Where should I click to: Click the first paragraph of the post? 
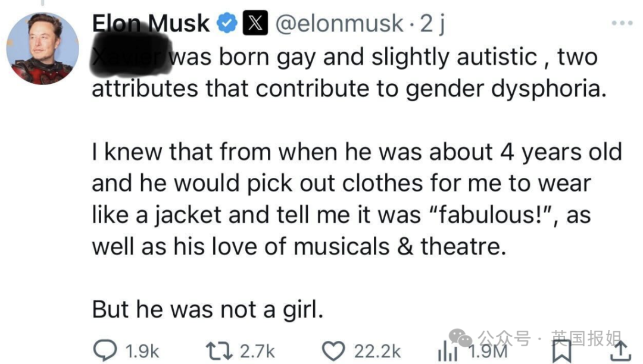pos(344,73)
